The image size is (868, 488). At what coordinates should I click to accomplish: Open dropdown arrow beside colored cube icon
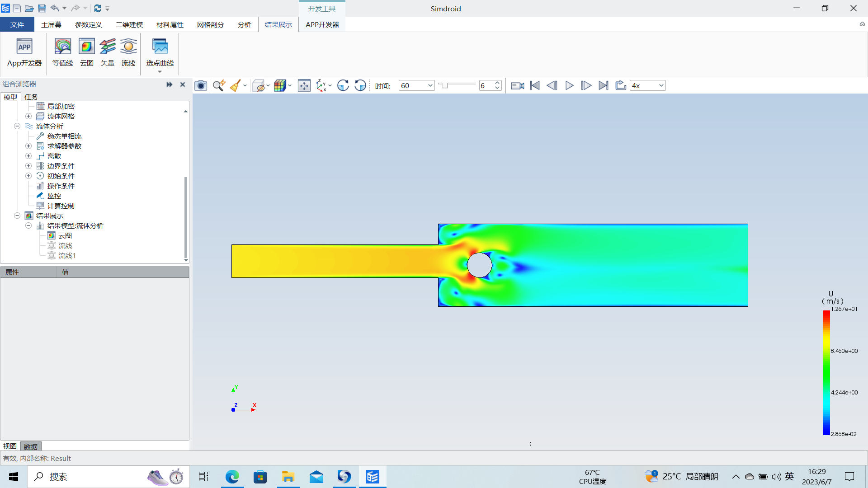click(x=290, y=85)
